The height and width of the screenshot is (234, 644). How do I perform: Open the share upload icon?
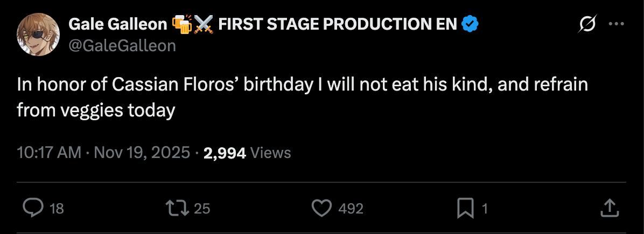[608, 208]
